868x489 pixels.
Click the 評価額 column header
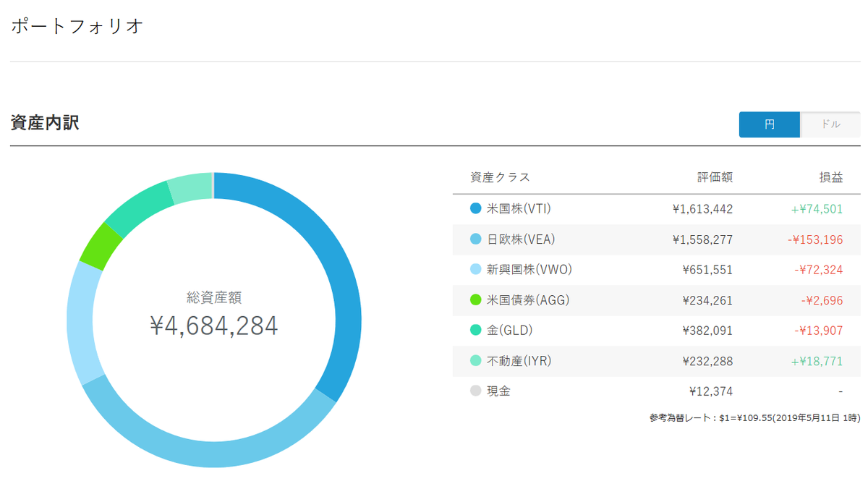coord(715,177)
